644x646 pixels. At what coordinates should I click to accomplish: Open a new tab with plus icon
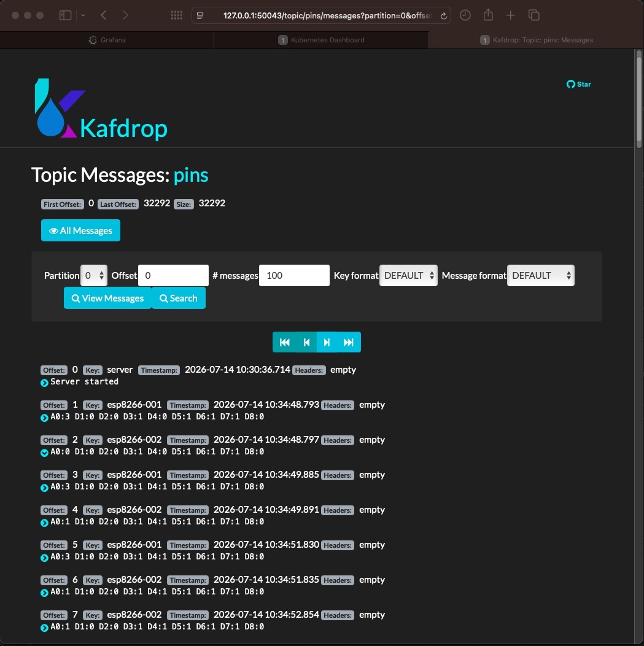coord(511,15)
